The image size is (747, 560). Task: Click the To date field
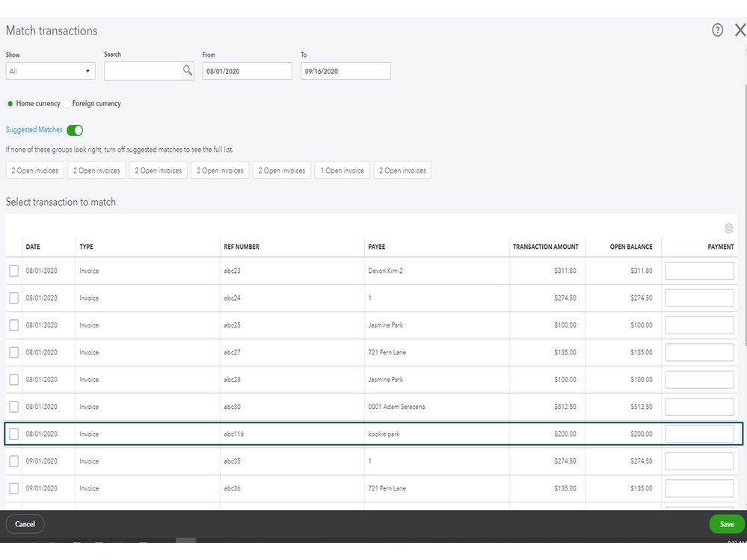coord(345,71)
